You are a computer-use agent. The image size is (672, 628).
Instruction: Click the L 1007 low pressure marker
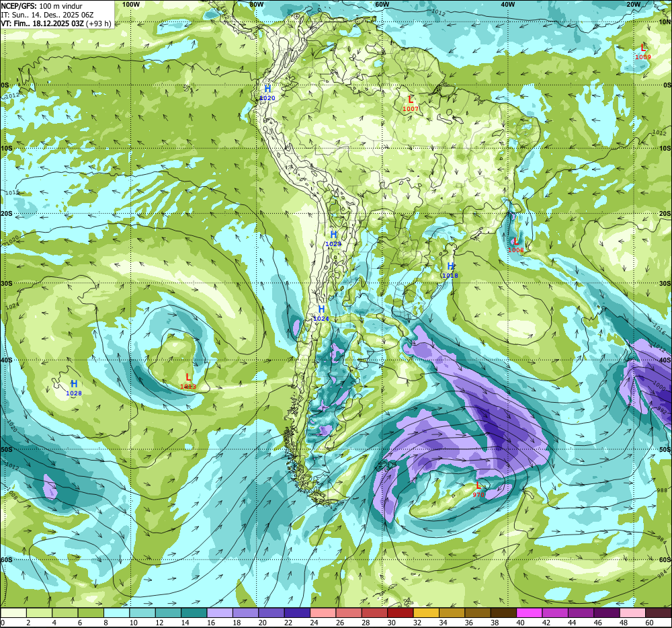point(411,104)
